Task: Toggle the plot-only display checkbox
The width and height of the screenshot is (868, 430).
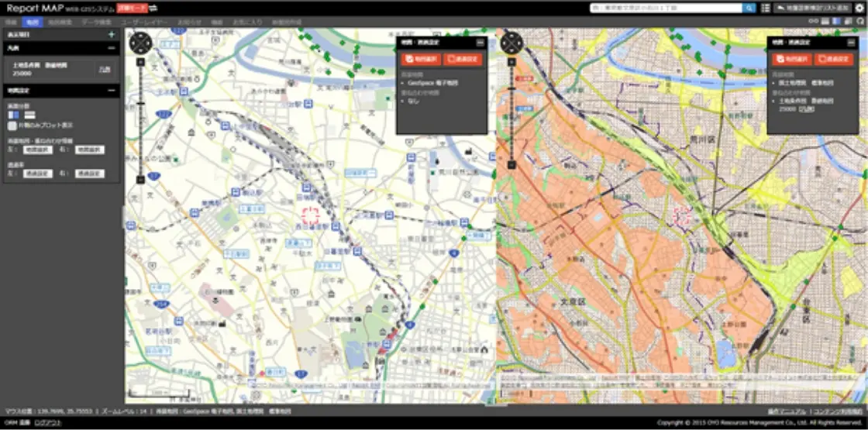Action: tap(12, 124)
